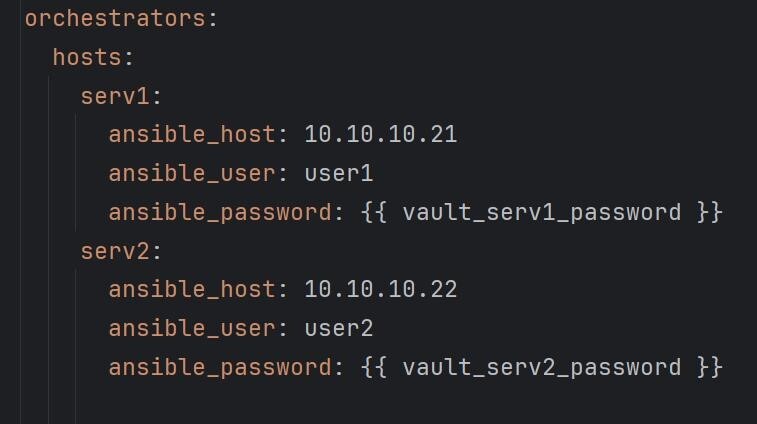Click ansible_host key under serv1

coord(192,134)
